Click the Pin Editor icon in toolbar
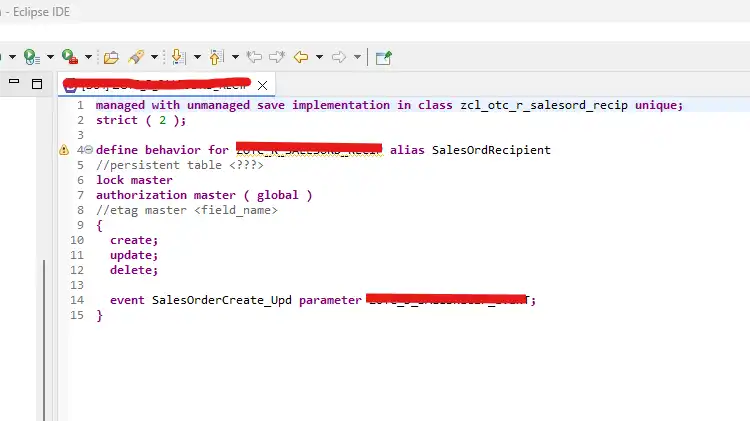This screenshot has height=421, width=750. tap(383, 57)
